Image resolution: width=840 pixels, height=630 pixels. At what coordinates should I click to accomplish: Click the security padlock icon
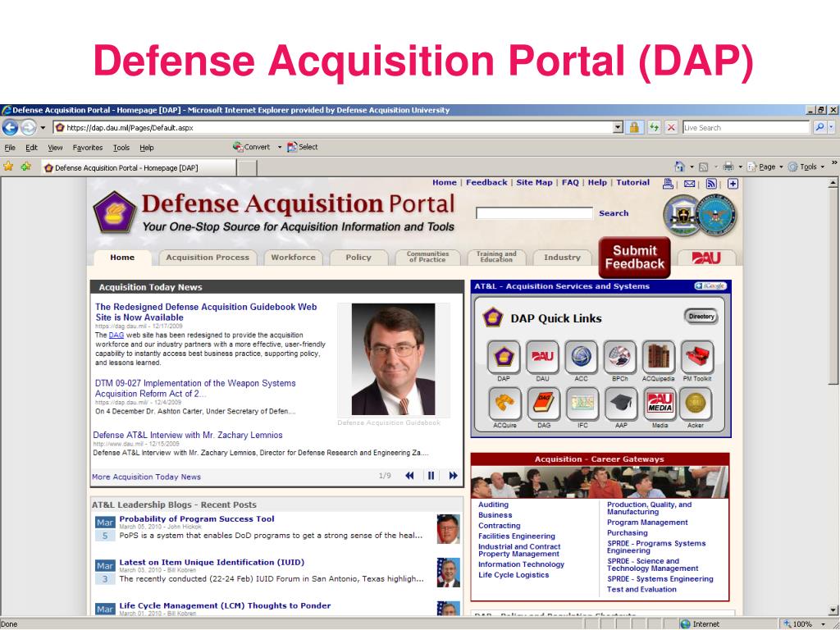(634, 127)
